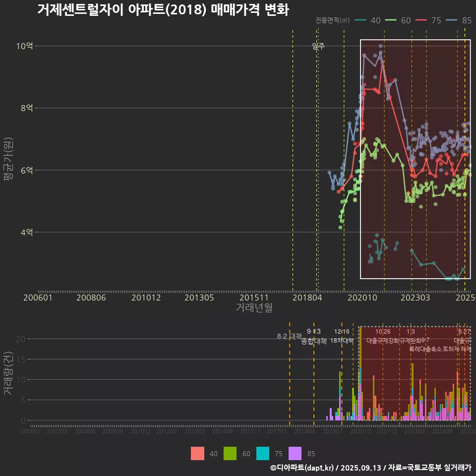Click the 201804 price chart x-axis label
The height and width of the screenshot is (476, 476).
click(307, 297)
